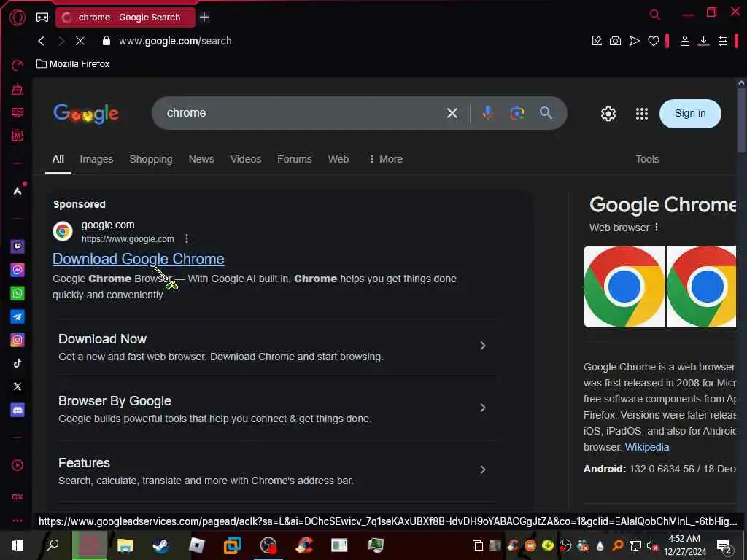Screen dimensions: 747x560
Task: Open the Mozilla Firefox bookmarks folder
Action: pyautogui.click(x=73, y=64)
